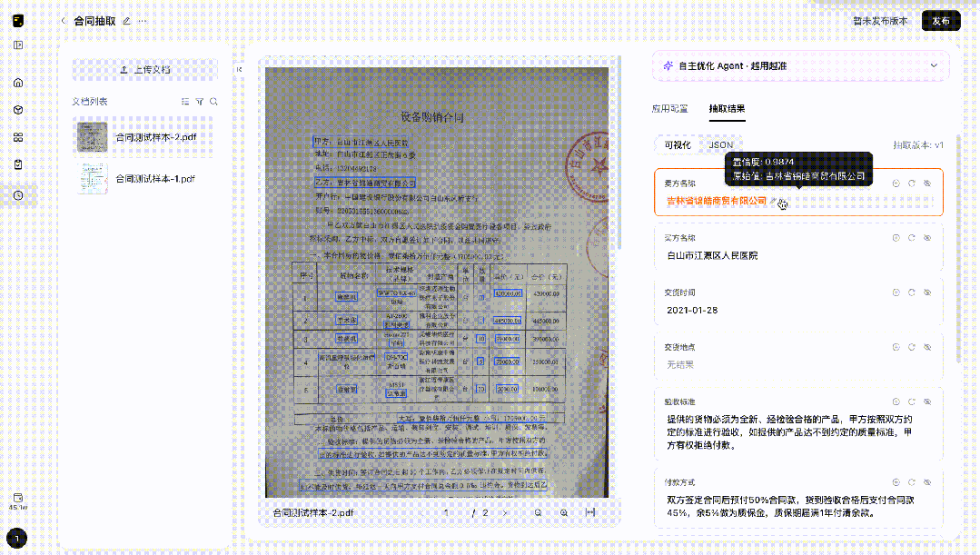Click the circled plus icon on 卖方名称

pyautogui.click(x=896, y=183)
